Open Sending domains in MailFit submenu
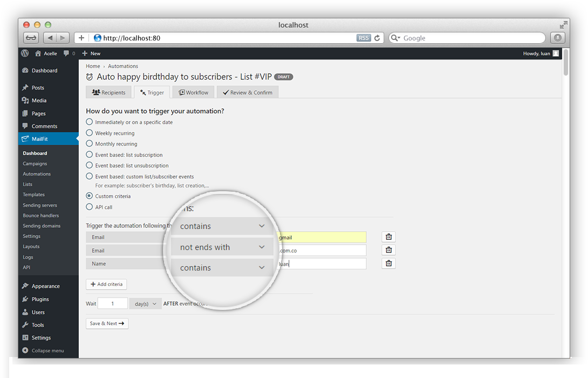The width and height of the screenshot is (588, 378). point(41,226)
